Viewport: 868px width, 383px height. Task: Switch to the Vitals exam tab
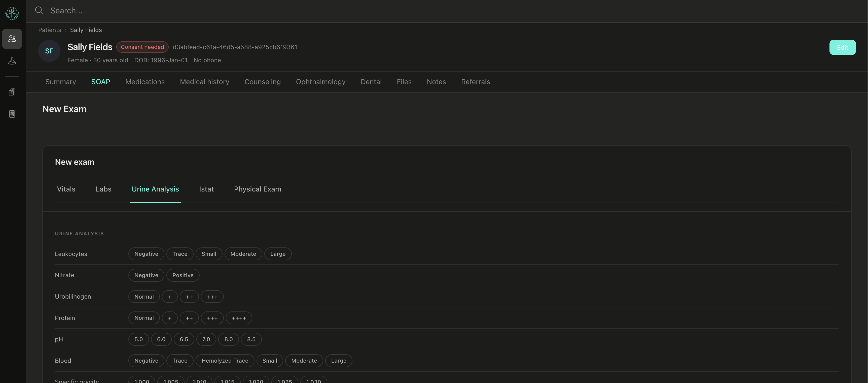tap(66, 189)
